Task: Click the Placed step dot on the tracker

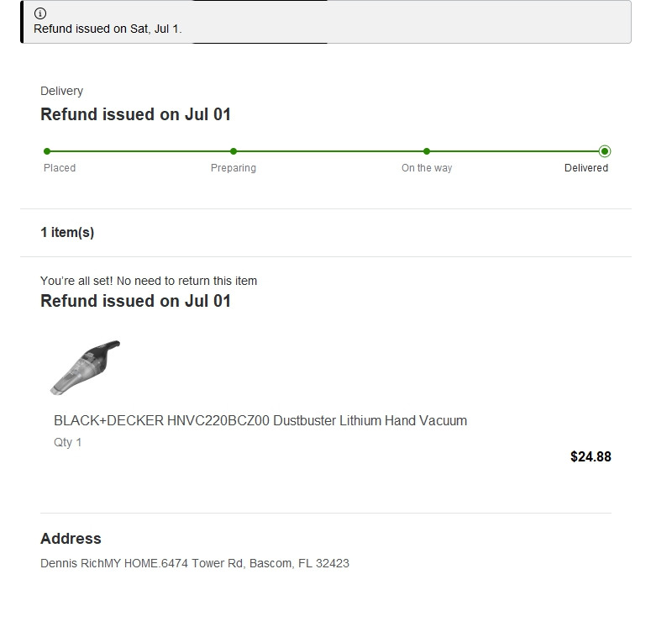Action: (x=47, y=151)
